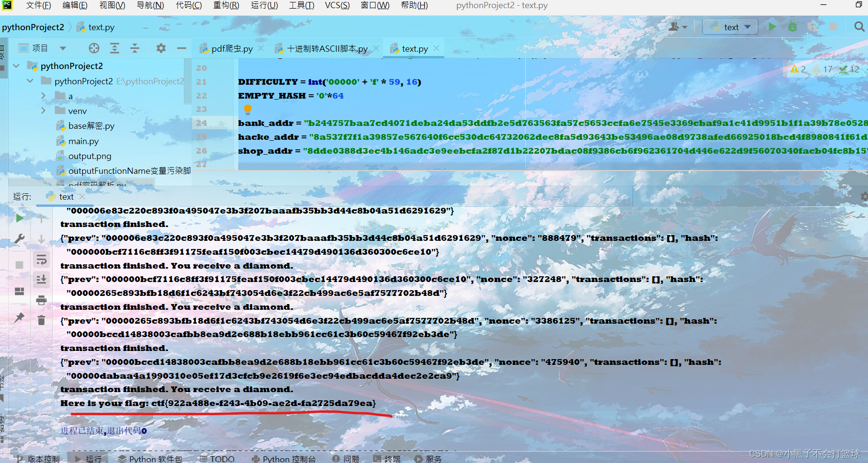
Task: Click the pythonProject2 breadcrumb
Action: coord(33,27)
